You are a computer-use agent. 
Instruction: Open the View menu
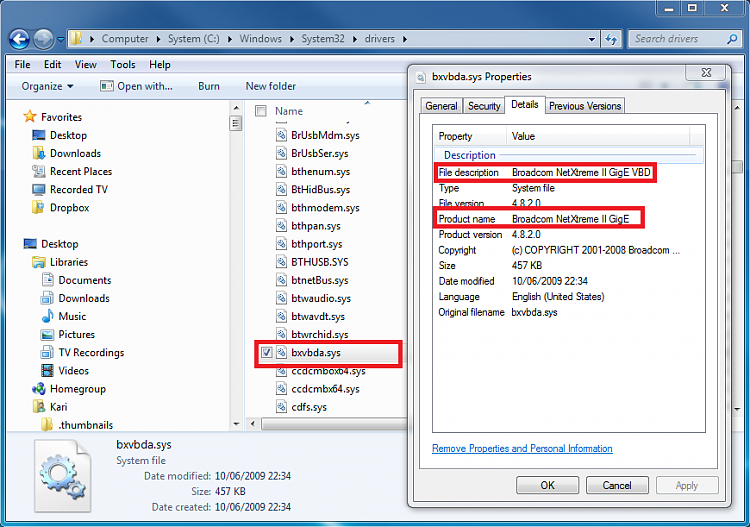(x=86, y=65)
